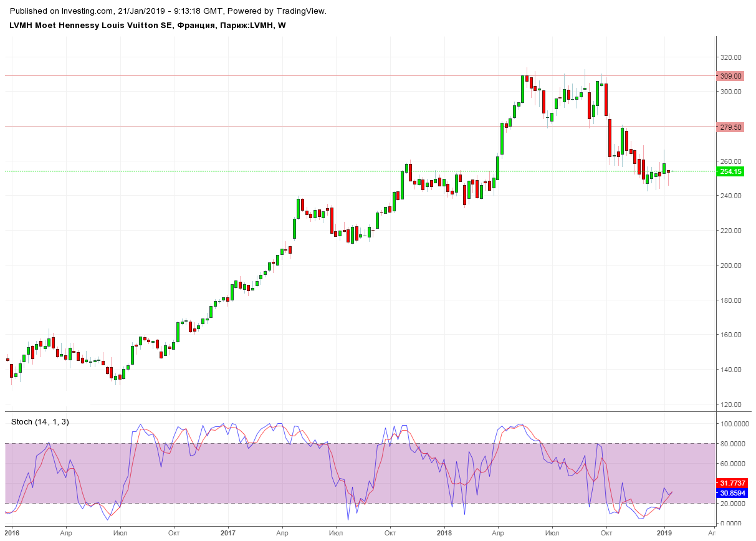Click the 2019 year label on time axis
The width and height of the screenshot is (756, 541).
pyautogui.click(x=664, y=533)
